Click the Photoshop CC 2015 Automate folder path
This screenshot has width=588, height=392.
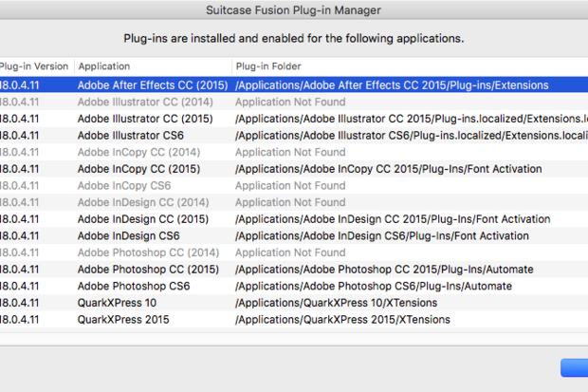[384, 270]
